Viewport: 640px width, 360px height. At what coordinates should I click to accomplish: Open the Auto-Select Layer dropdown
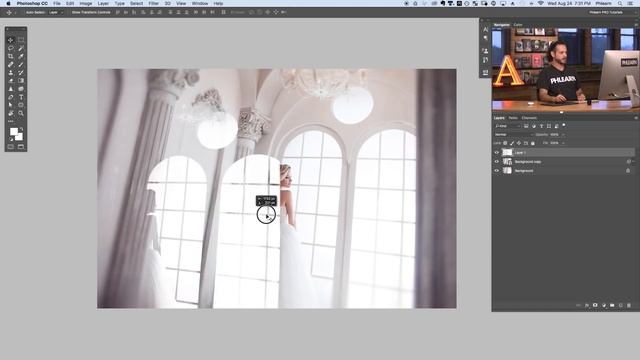56,12
